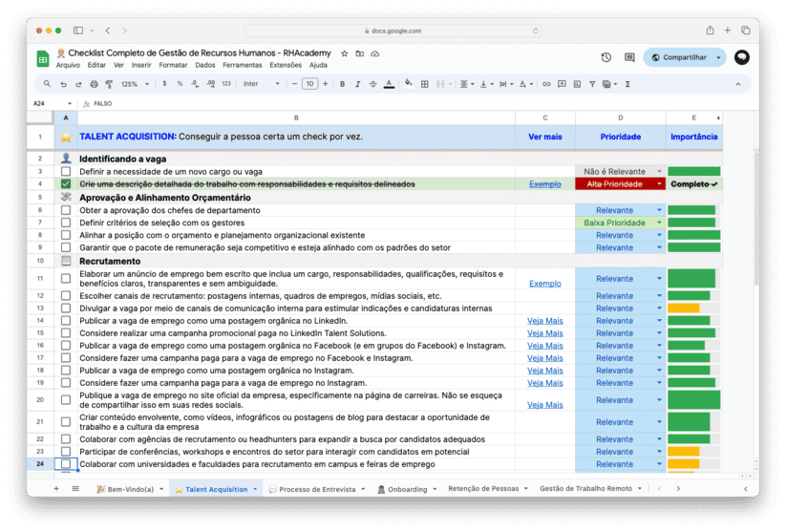Check 'Publicar a vaga... no LinkedIn' box
Image resolution: width=786 pixels, height=532 pixels.
tap(66, 321)
